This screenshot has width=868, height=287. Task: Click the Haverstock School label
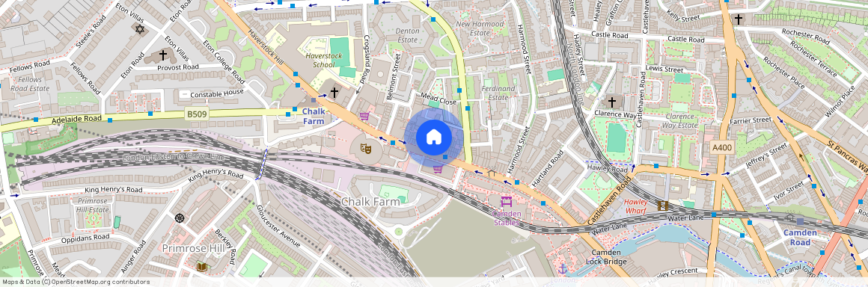(x=323, y=61)
